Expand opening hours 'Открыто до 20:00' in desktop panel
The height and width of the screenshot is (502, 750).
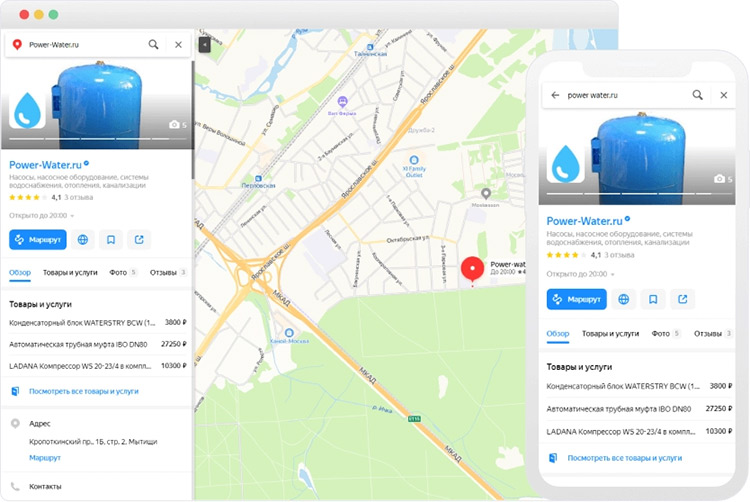tap(42, 216)
